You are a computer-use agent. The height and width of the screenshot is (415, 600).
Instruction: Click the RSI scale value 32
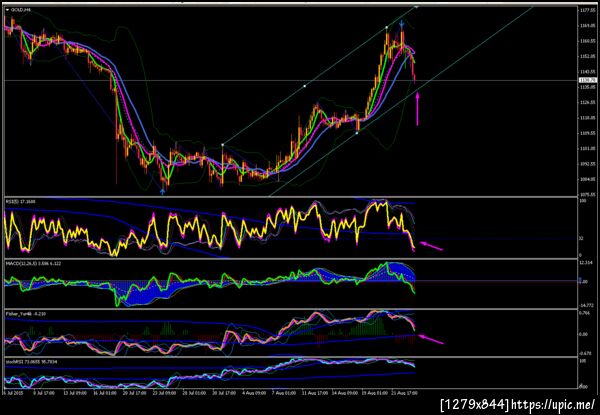pyautogui.click(x=581, y=238)
